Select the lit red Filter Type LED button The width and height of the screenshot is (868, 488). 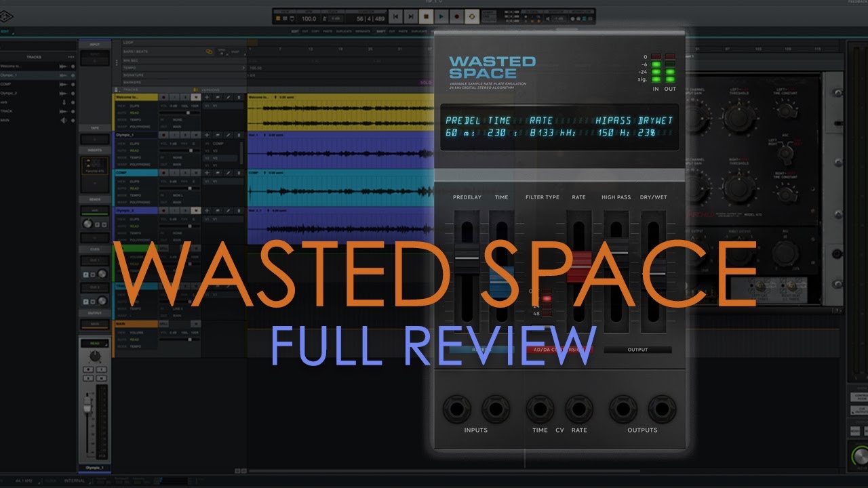(547, 298)
